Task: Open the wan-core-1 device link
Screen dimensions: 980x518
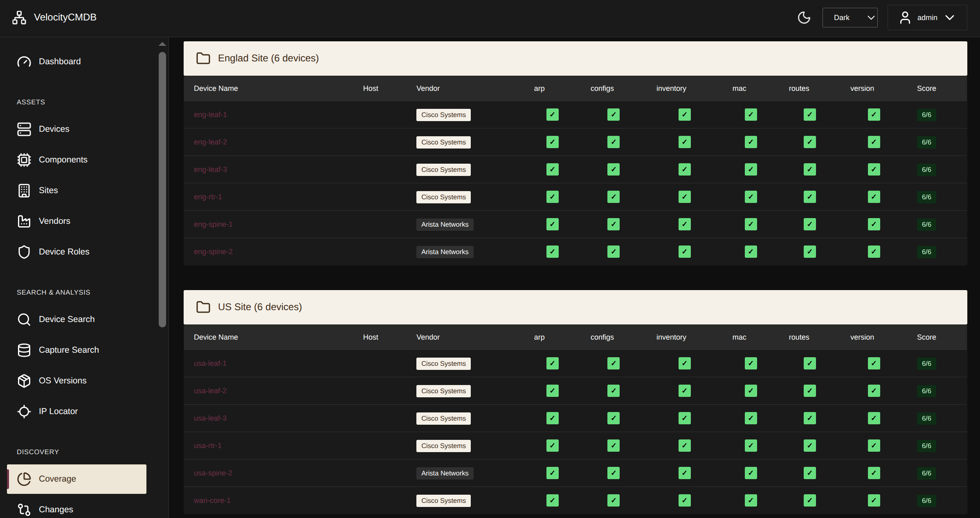Action: coord(212,500)
